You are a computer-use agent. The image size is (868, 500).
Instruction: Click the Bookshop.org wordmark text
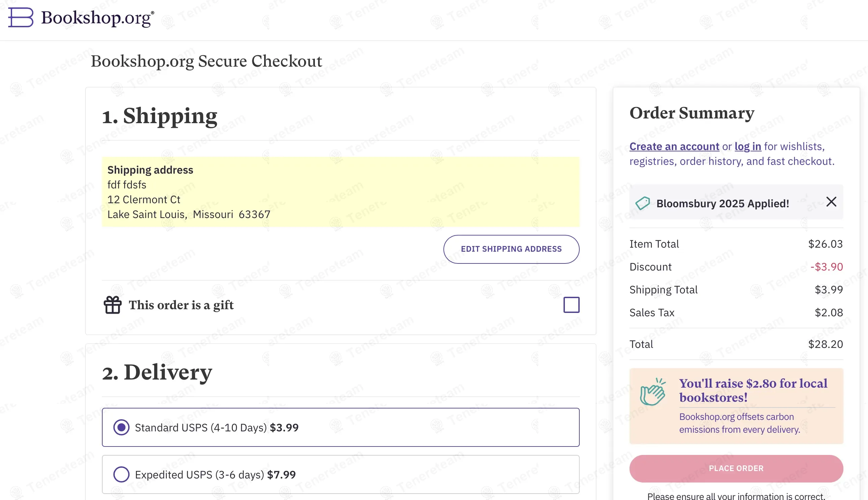pos(97,18)
